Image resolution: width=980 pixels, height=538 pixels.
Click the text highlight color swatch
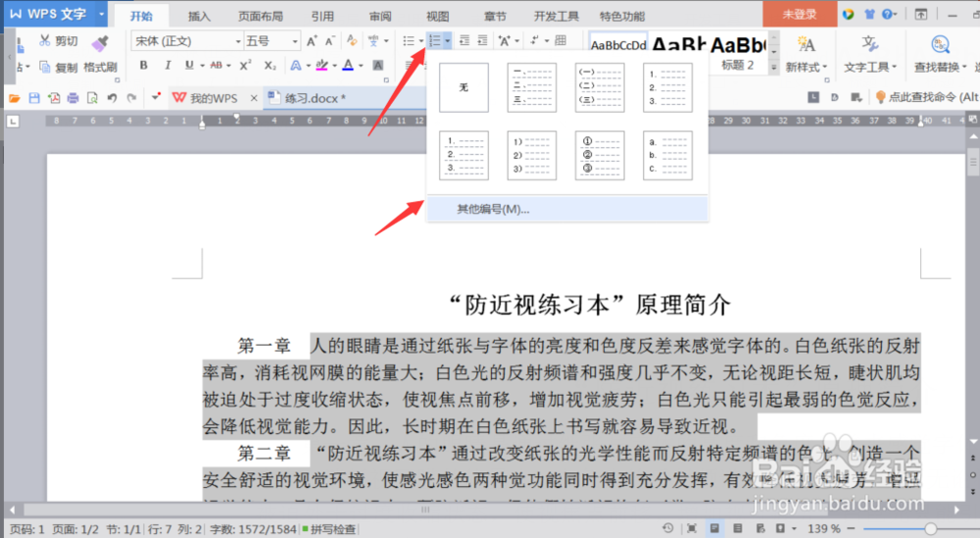coord(321,65)
